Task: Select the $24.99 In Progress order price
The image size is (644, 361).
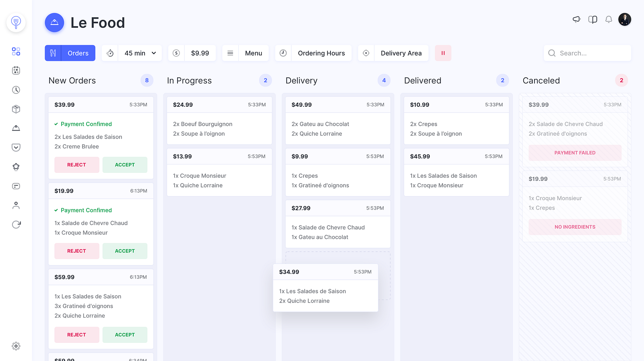Action: 183,105
